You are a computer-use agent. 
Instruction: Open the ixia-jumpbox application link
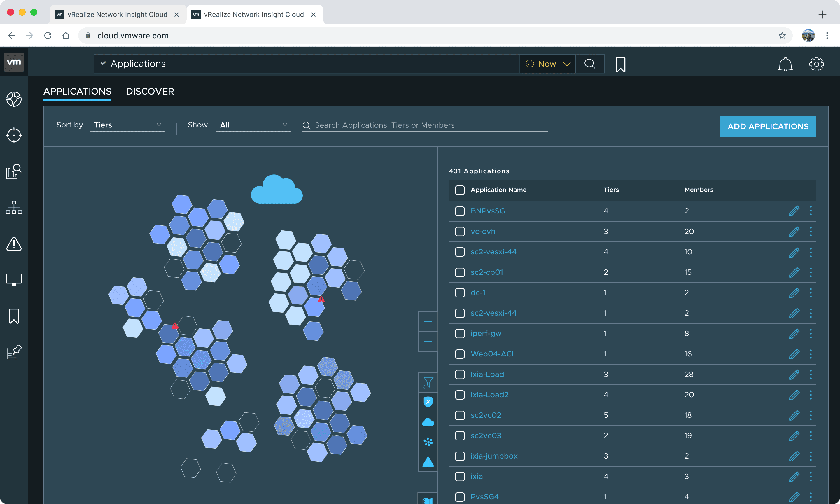[x=494, y=456]
